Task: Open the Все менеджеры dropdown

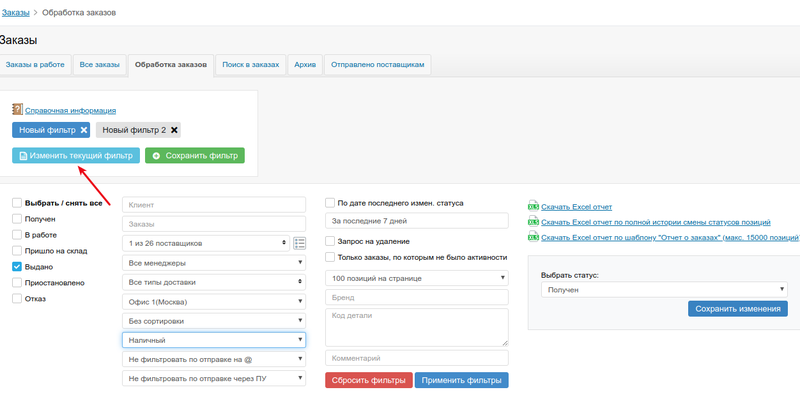Action: [214, 263]
